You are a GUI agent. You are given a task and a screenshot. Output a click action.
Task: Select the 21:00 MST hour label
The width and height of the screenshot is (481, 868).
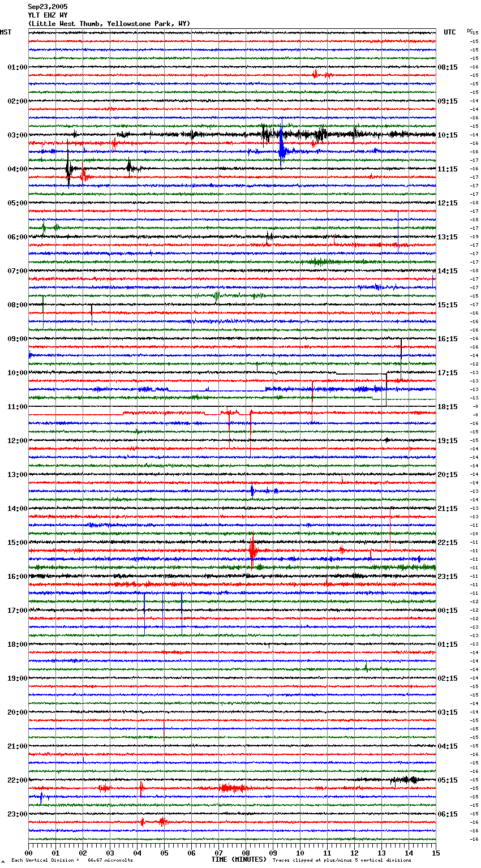pos(18,746)
